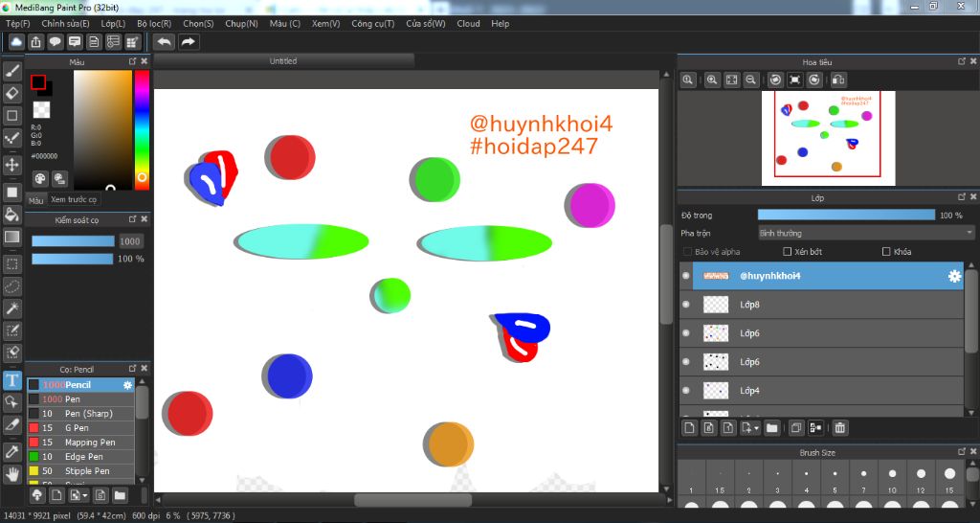Toggle visibility of Lớp8 layer
This screenshot has width=980, height=523.
click(686, 305)
